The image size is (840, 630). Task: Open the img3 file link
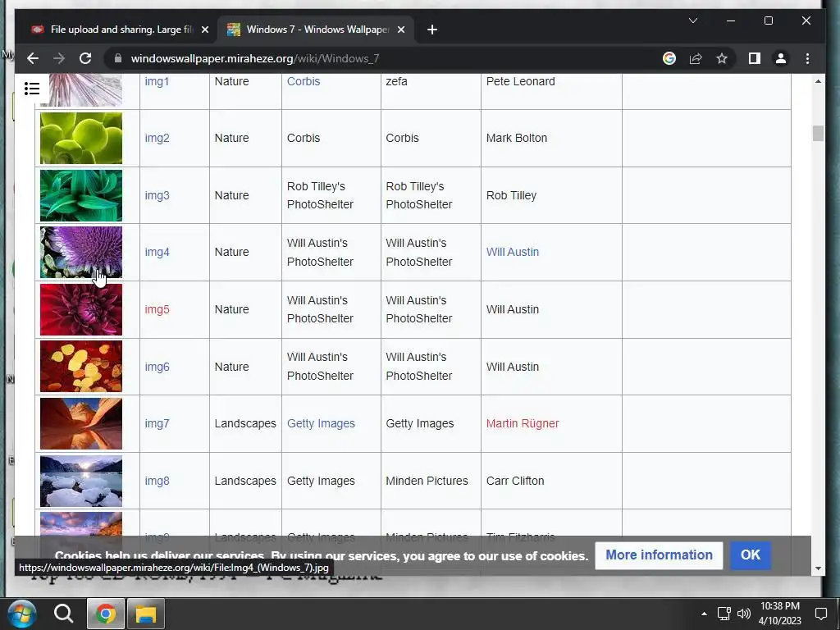[x=157, y=195]
